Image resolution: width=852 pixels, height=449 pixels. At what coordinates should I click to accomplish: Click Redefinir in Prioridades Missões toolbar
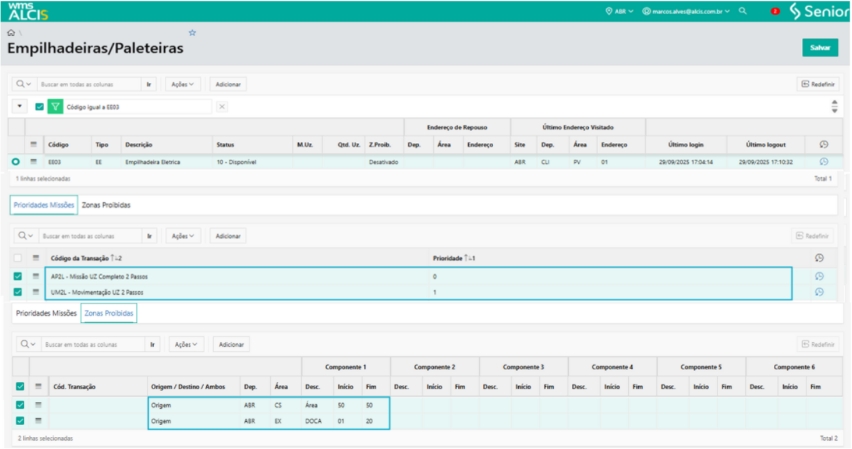(x=812, y=236)
